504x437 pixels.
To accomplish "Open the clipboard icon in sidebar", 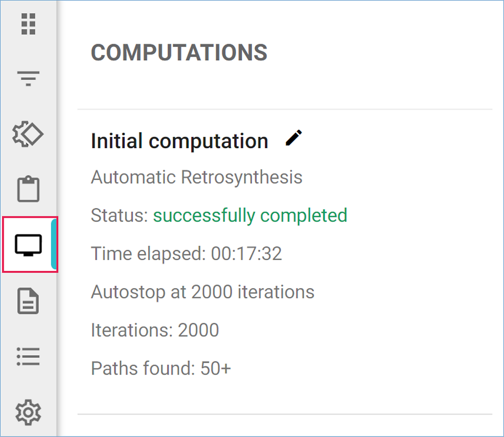I will point(28,190).
